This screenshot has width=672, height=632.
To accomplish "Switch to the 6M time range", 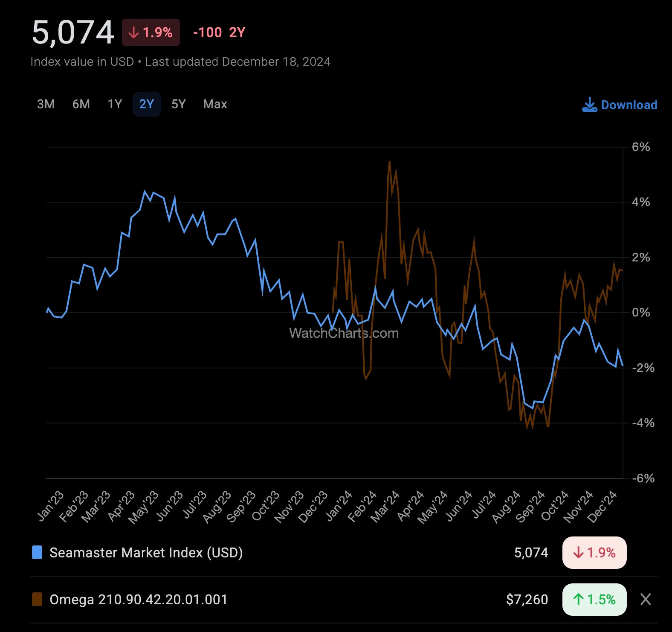I will pyautogui.click(x=81, y=104).
